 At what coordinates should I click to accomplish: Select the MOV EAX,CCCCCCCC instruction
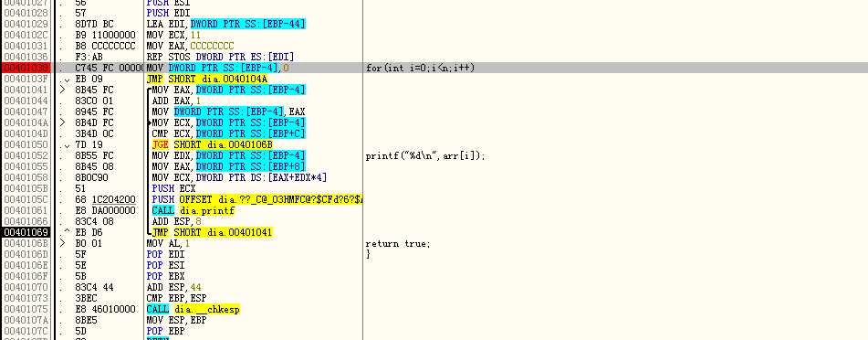(x=191, y=46)
